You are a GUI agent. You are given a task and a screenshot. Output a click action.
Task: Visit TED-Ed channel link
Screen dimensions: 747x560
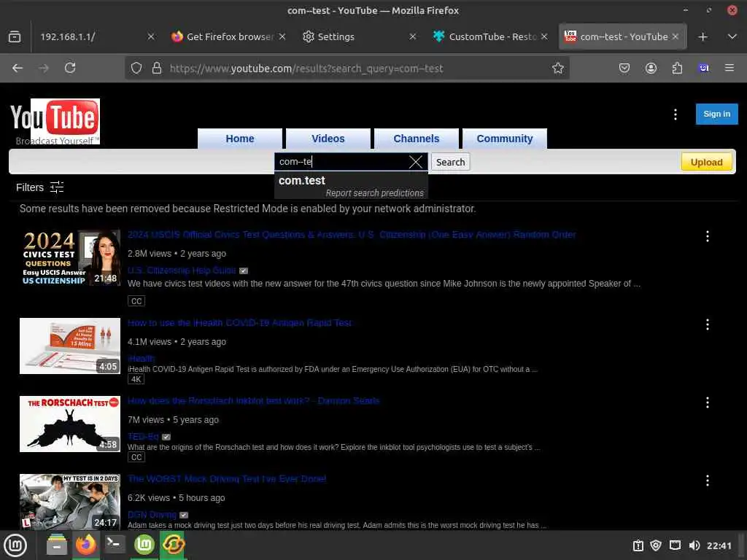(143, 436)
